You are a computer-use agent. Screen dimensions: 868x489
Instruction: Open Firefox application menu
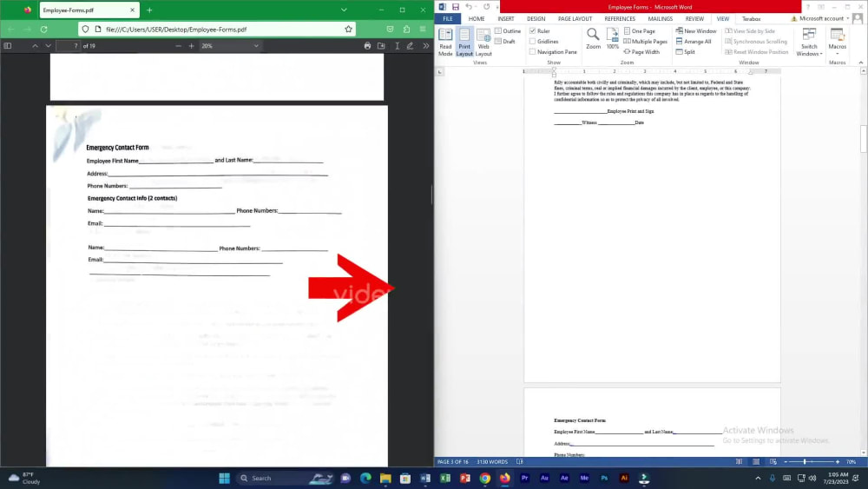(423, 30)
